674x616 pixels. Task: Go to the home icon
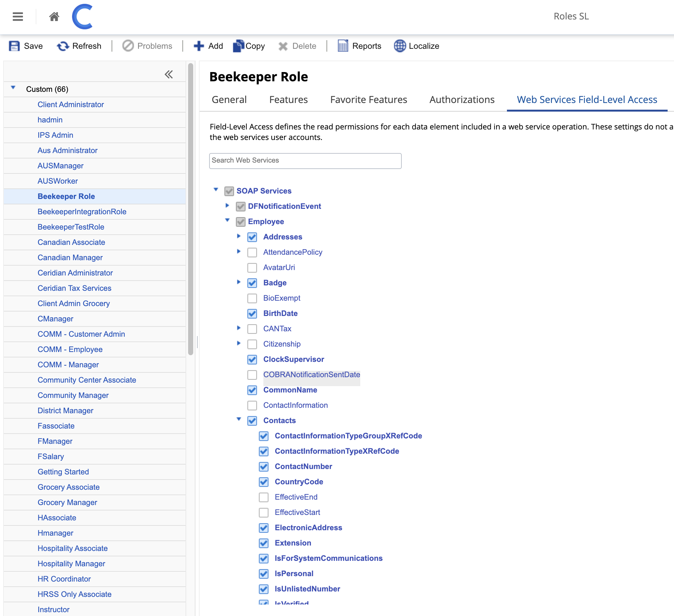[54, 16]
